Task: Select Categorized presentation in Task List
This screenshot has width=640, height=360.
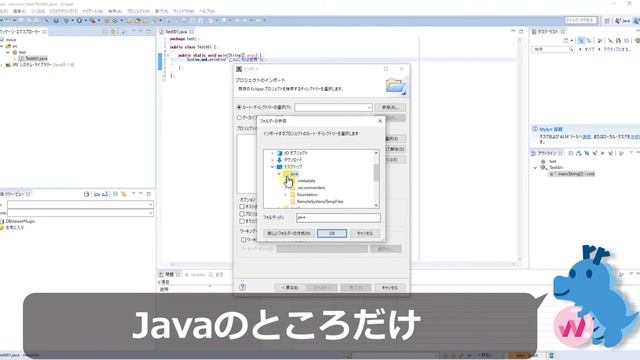Action: pos(581,40)
